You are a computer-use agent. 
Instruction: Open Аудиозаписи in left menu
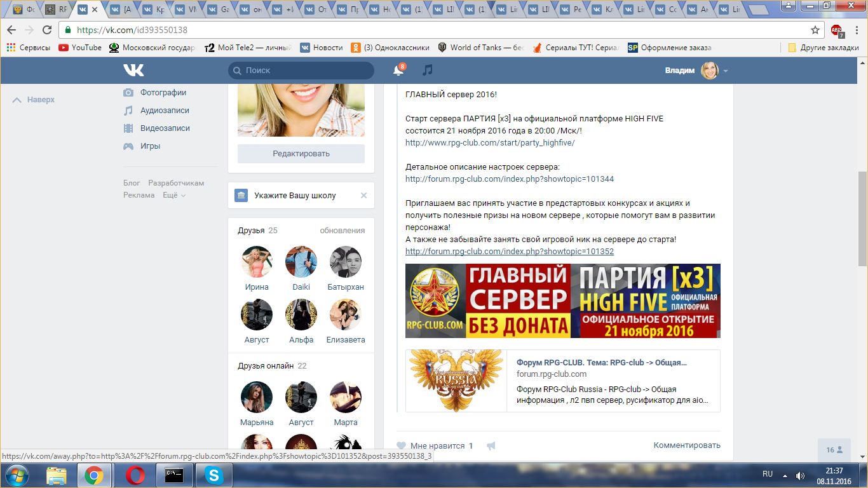pos(165,110)
